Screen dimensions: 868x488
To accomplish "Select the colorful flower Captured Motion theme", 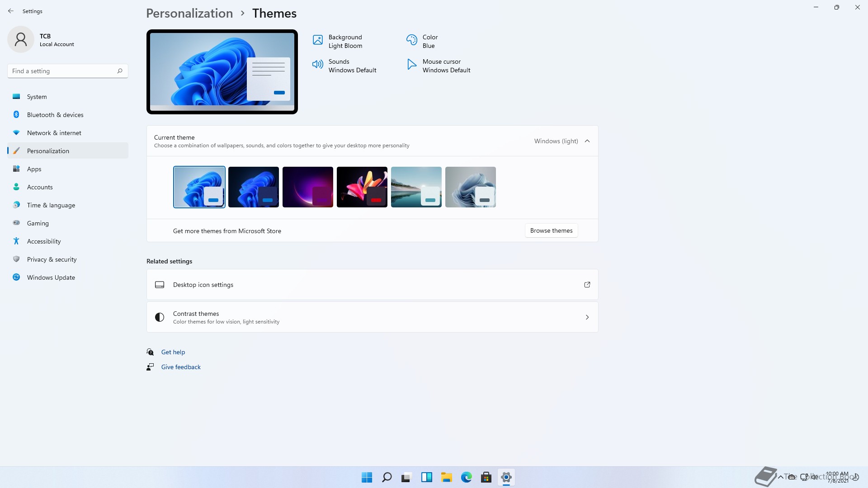I will tap(362, 187).
